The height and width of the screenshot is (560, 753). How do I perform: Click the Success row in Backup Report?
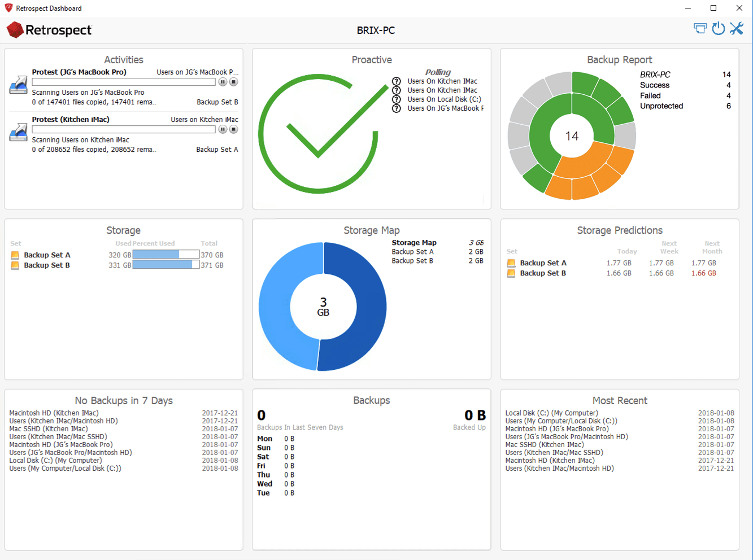[685, 85]
